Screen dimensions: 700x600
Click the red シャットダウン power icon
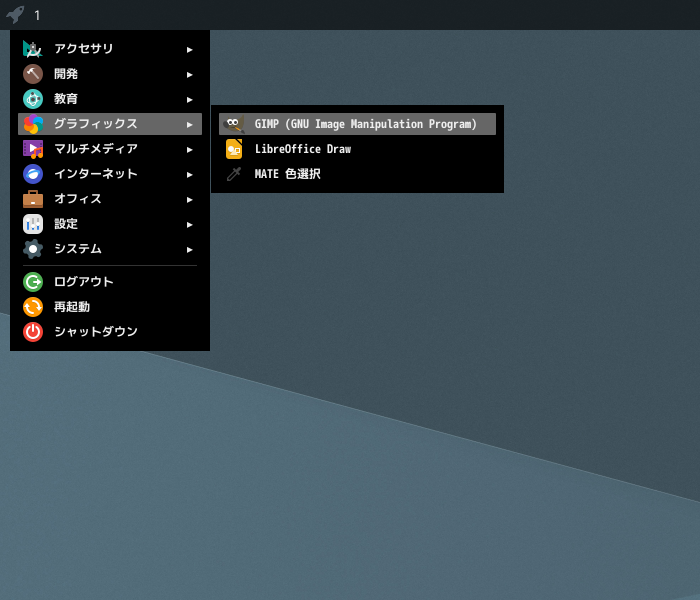tap(33, 332)
